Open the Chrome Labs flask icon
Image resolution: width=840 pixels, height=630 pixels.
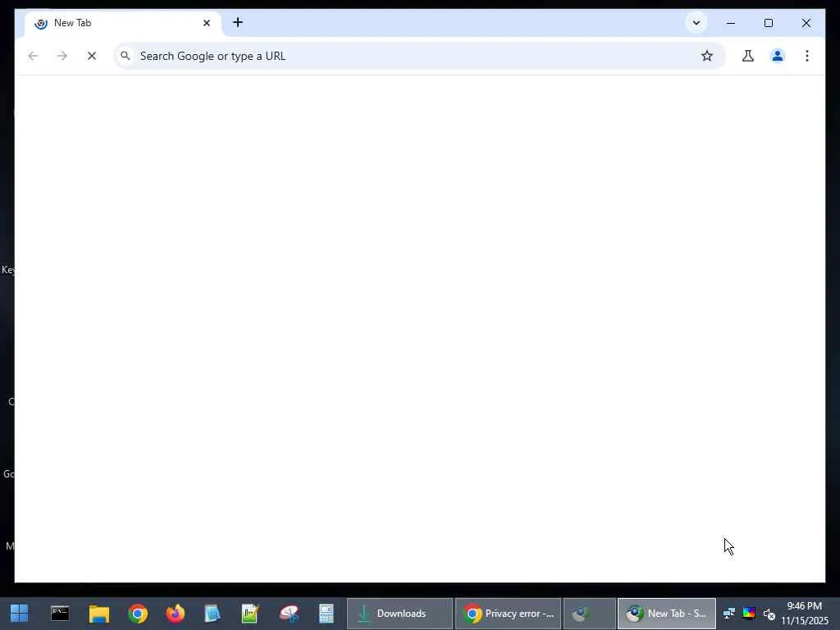tap(748, 56)
